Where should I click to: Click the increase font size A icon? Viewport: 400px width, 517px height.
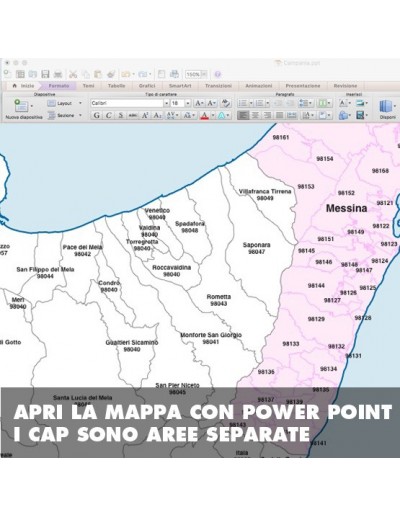point(199,103)
